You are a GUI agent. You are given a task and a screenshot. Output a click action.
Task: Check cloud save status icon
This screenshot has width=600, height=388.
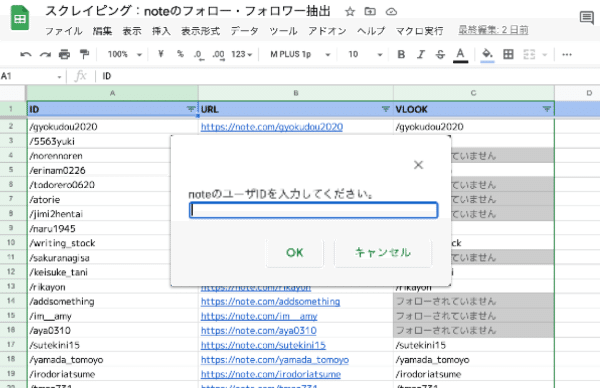pyautogui.click(x=391, y=12)
